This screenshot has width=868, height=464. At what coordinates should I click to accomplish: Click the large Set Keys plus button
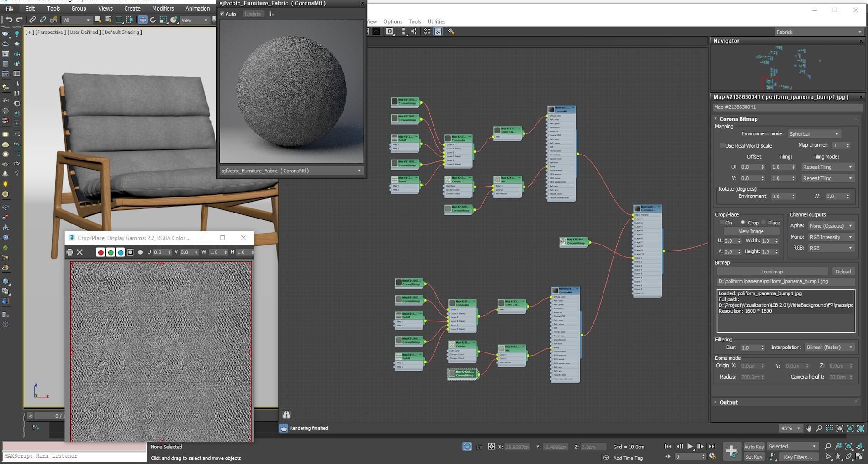point(731,451)
